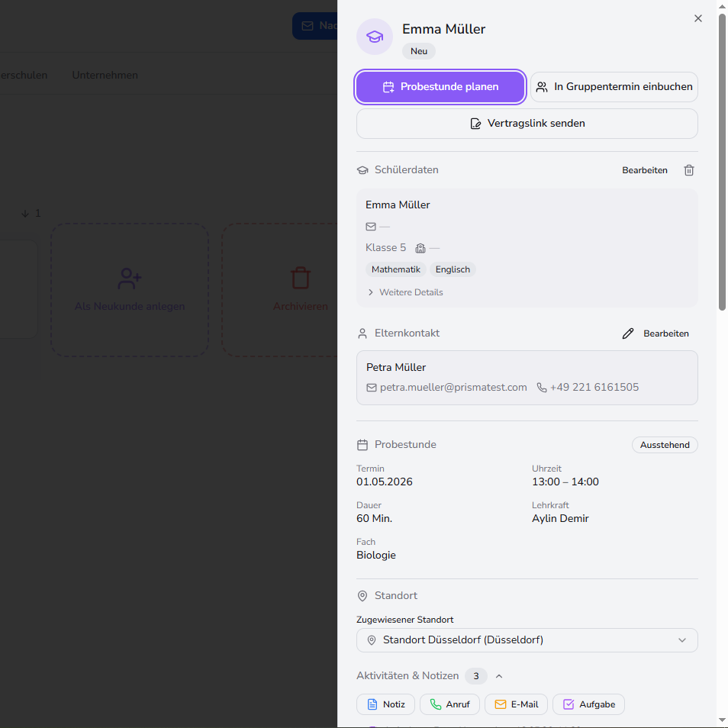Click Klasse 5 text
This screenshot has width=728, height=728.
tap(385, 248)
